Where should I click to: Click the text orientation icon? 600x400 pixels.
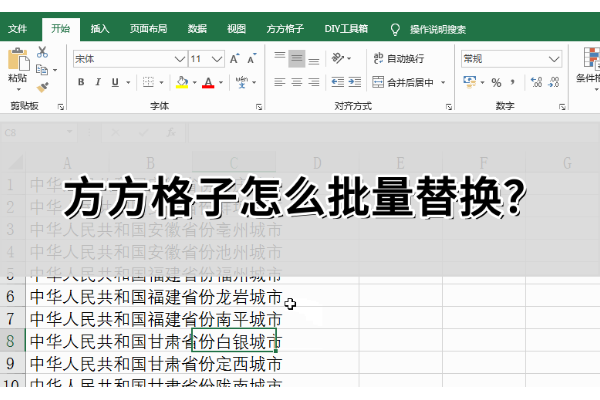(x=338, y=58)
